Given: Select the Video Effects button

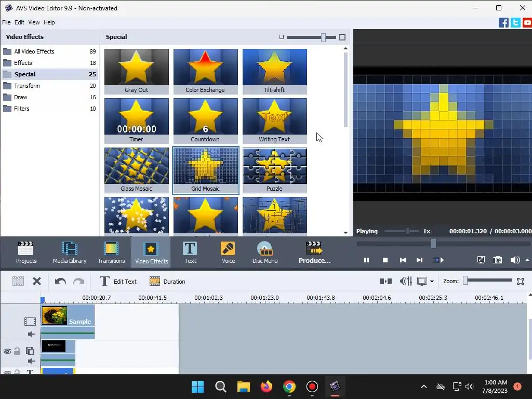Looking at the screenshot, I should pos(151,252).
